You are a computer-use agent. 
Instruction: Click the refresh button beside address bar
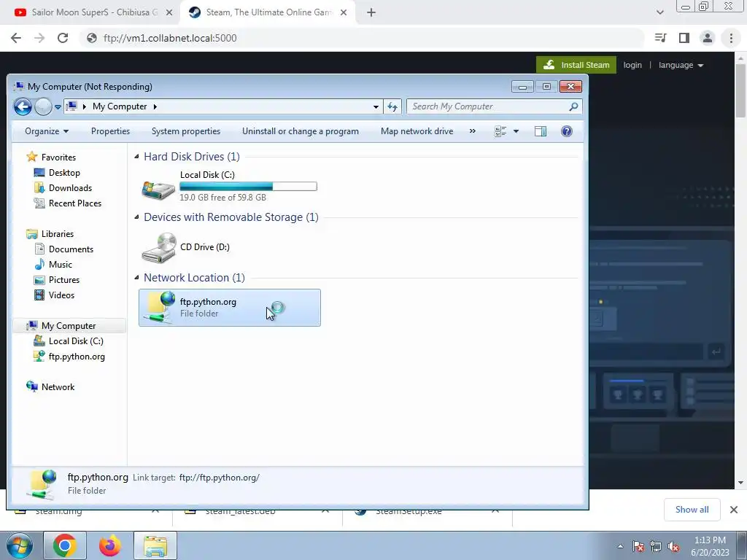(392, 106)
